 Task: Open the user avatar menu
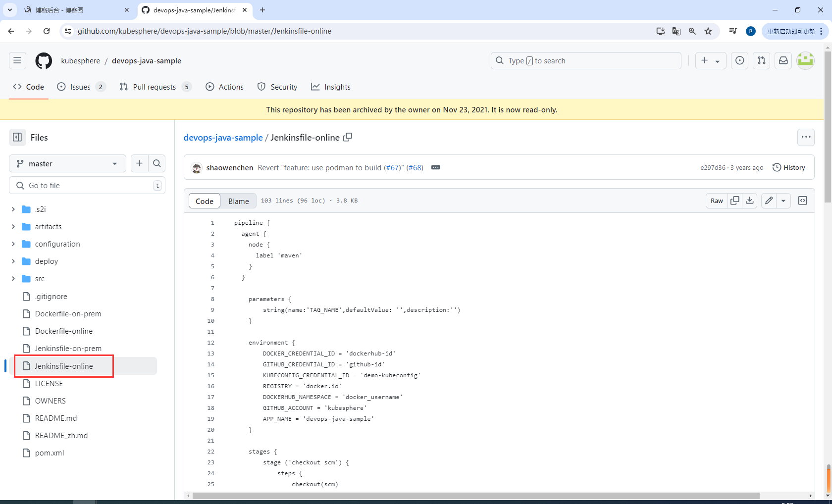tap(805, 60)
